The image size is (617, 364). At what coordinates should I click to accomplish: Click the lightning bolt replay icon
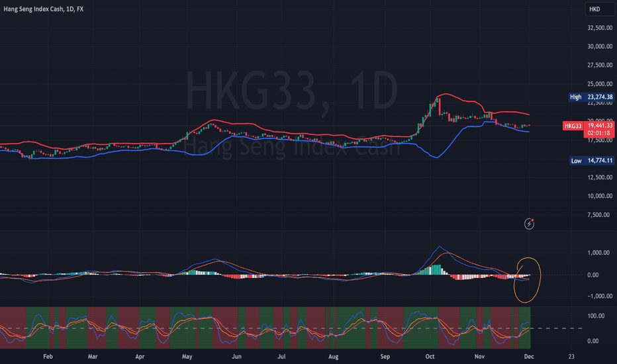click(x=529, y=224)
